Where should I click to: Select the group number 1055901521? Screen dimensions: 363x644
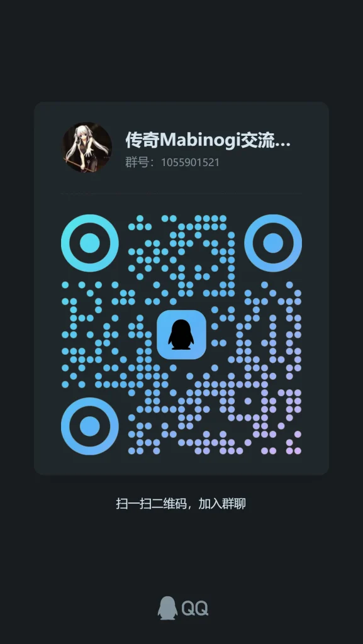(190, 162)
